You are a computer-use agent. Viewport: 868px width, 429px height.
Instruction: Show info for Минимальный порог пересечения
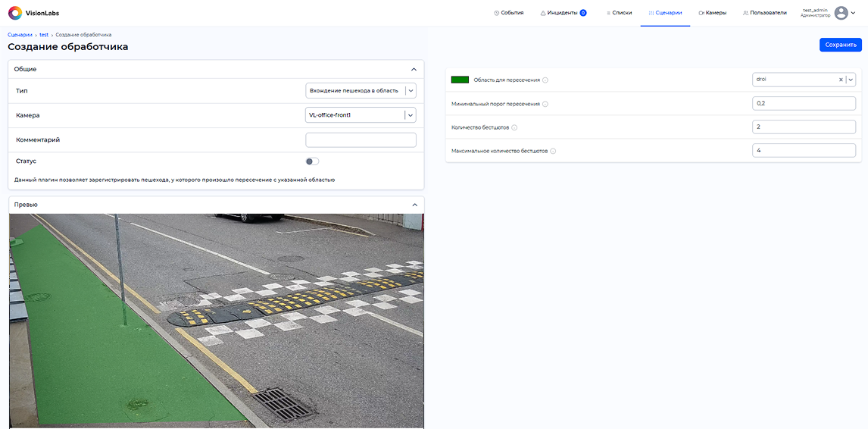pos(545,104)
